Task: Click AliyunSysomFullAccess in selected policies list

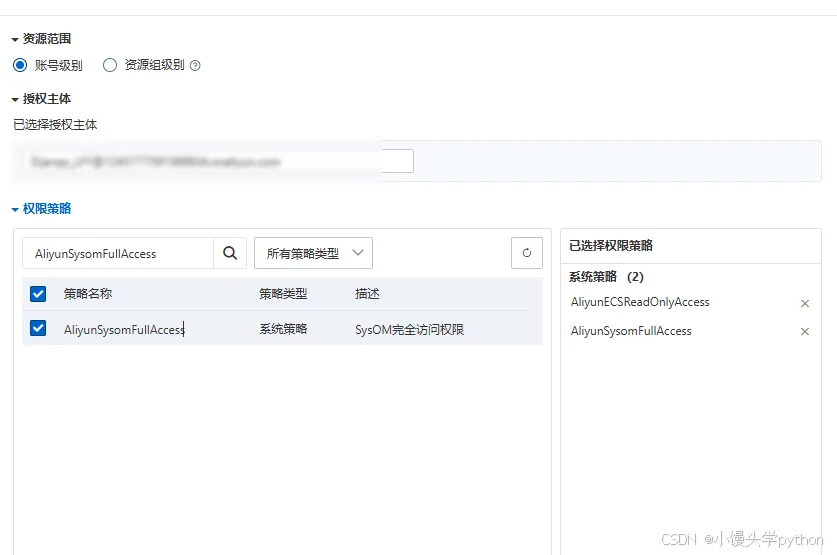Action: (631, 331)
